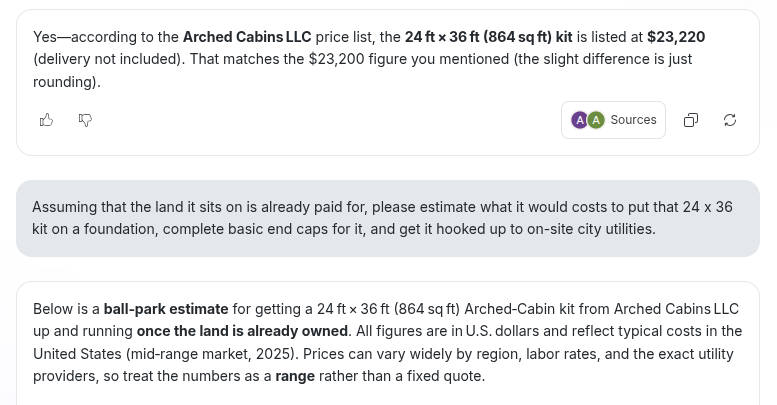Click the bold 'ball-park estimate' phrase

(x=166, y=309)
